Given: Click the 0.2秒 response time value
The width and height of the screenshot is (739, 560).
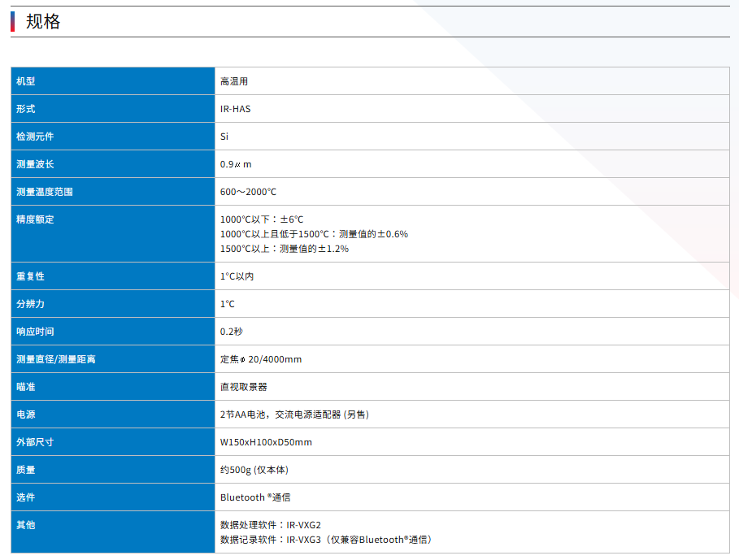Looking at the screenshot, I should point(232,332).
